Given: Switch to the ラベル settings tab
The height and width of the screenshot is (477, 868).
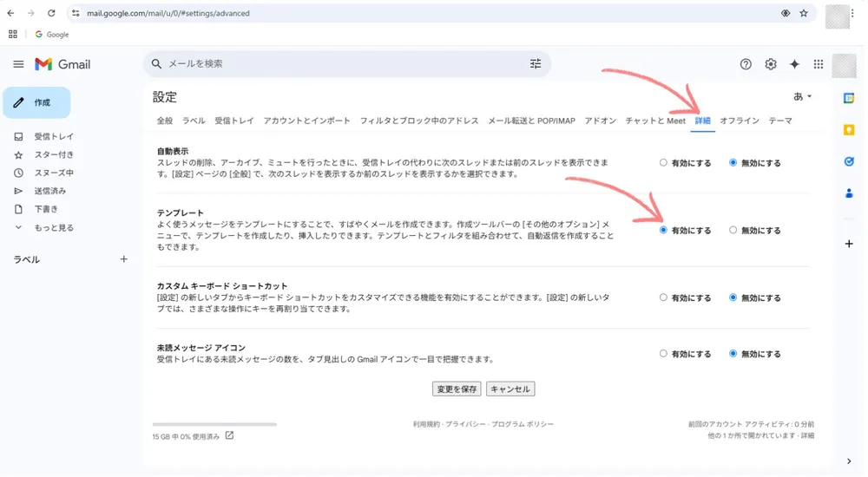Looking at the screenshot, I should coord(194,121).
